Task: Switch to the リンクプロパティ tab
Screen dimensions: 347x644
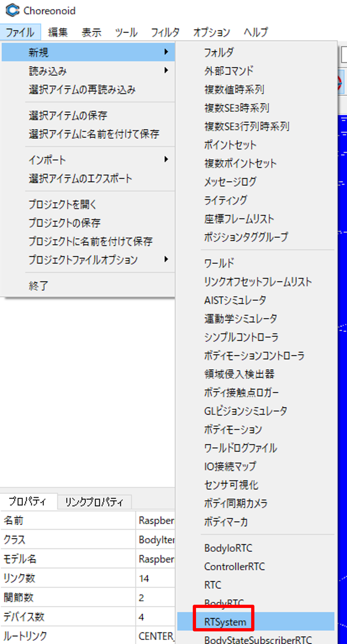Action: [x=94, y=502]
